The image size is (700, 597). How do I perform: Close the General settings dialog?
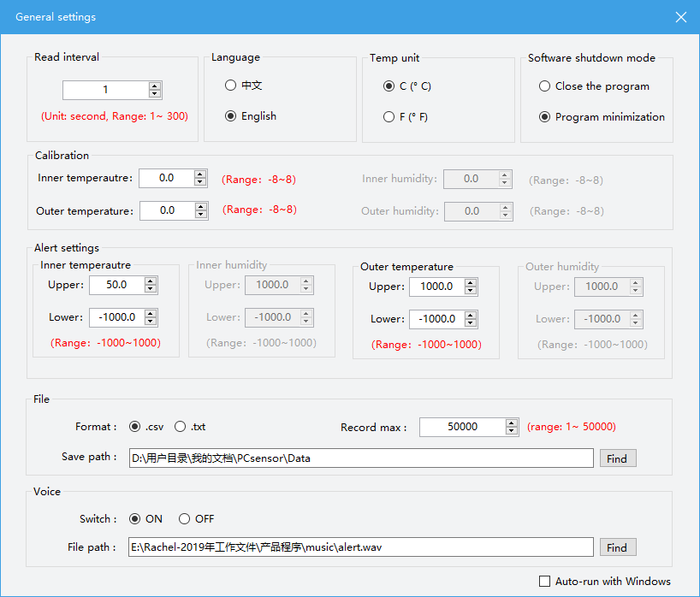[681, 17]
